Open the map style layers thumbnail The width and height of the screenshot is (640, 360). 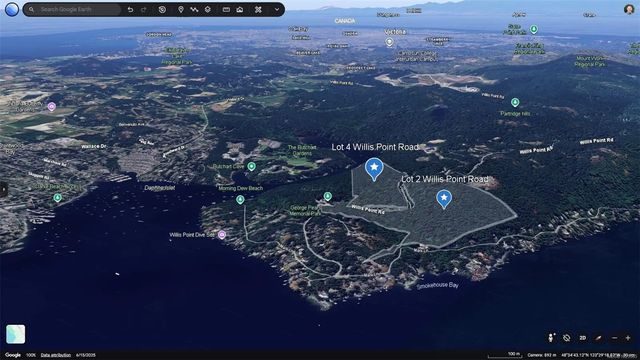(x=16, y=334)
